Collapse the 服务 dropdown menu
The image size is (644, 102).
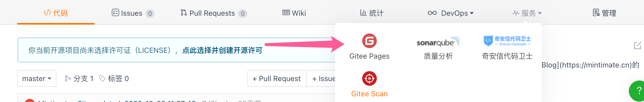pyautogui.click(x=527, y=13)
